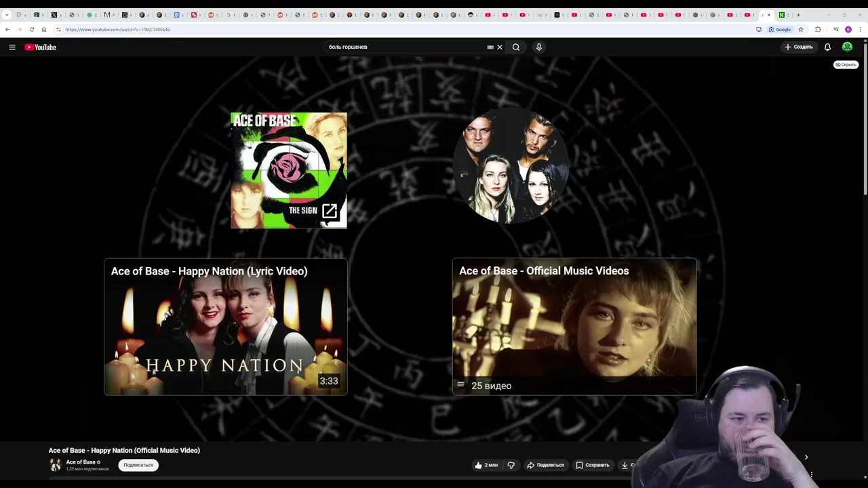Screen dimensions: 868x488
Task: Open the 'Ace of Base' channel name link
Action: pyautogui.click(x=81, y=462)
